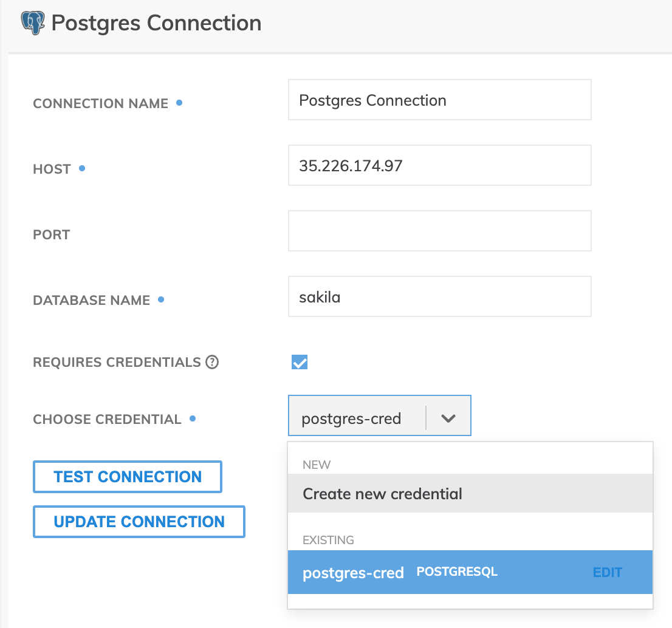Viewport: 672px width, 628px height.
Task: Select the Create new credential option
Action: point(383,494)
